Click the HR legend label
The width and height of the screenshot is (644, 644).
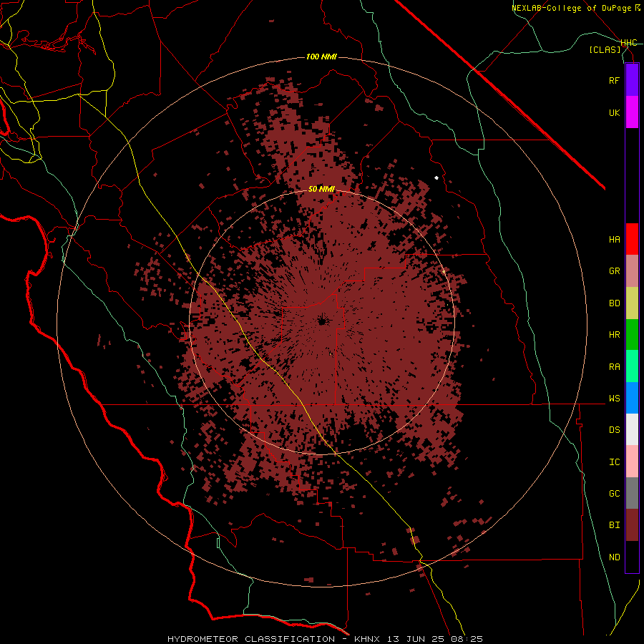615,335
